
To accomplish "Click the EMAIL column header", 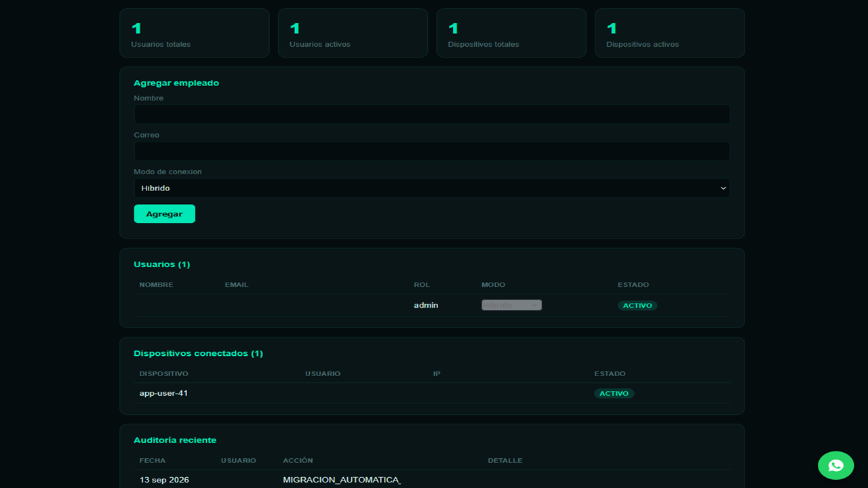I will coord(237,285).
